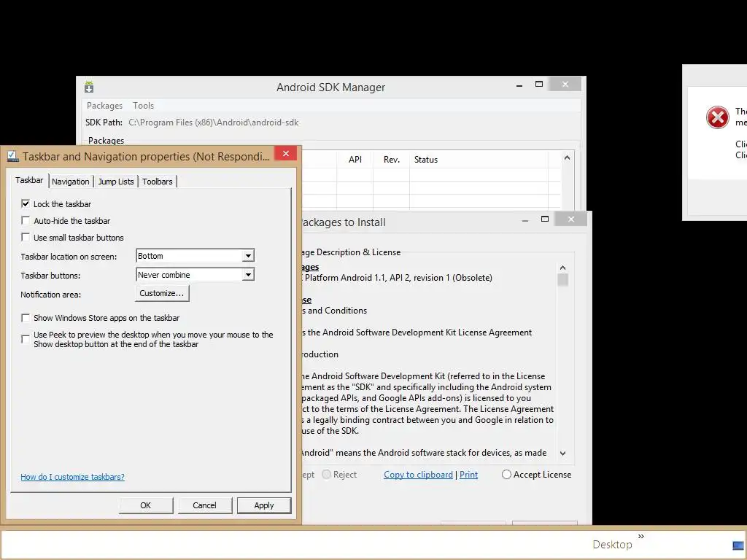Click the packages table scroll up arrow
This screenshot has height=560, width=747.
(x=567, y=157)
